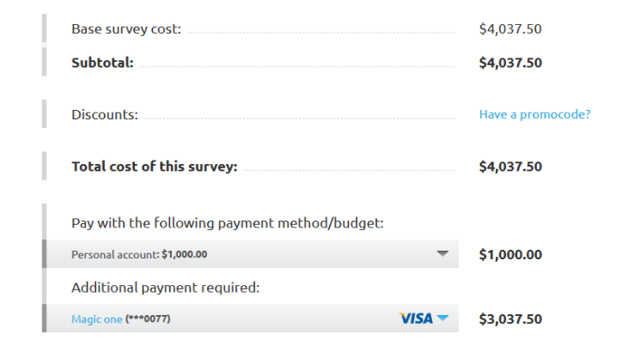The height and width of the screenshot is (364, 622).
Task: Click the masked card number (***0077)
Action: point(148,319)
